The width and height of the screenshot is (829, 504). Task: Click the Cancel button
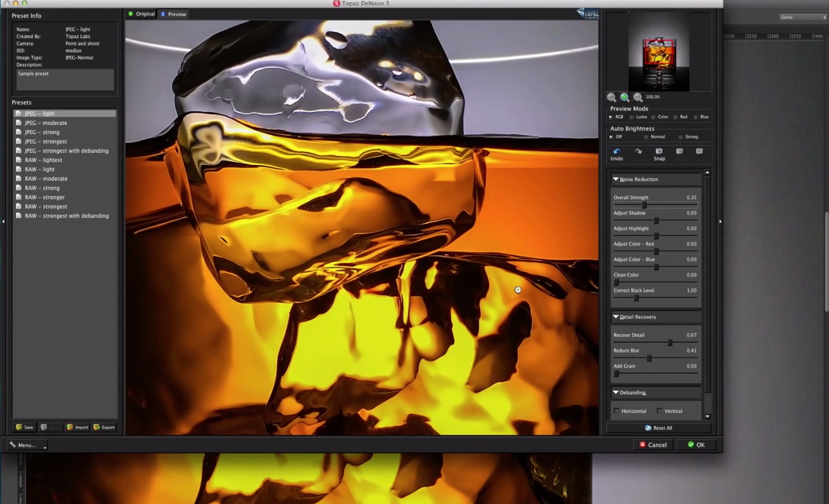(x=653, y=445)
